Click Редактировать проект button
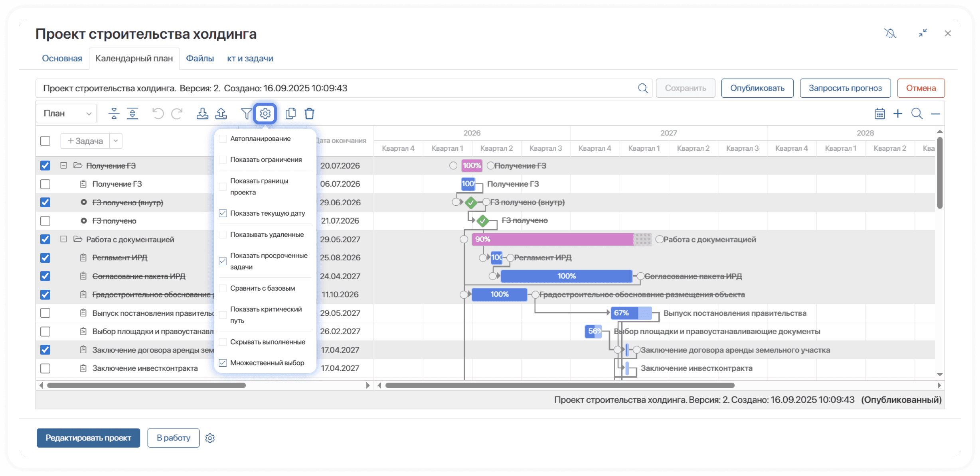 pyautogui.click(x=88, y=438)
